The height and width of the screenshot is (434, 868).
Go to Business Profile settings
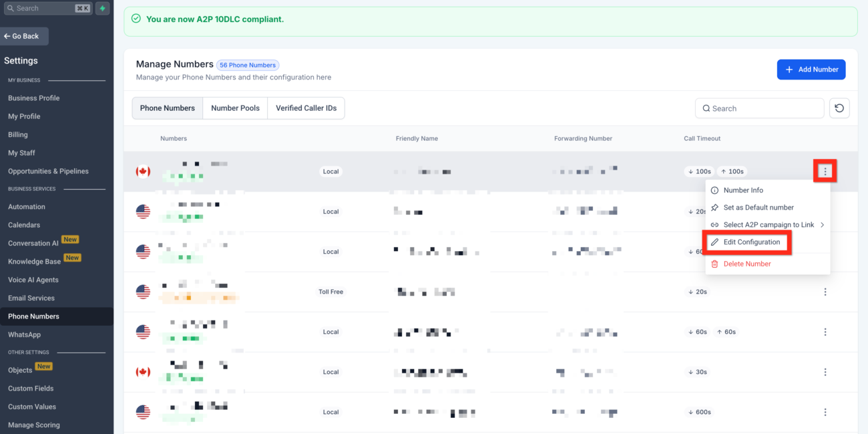click(33, 98)
